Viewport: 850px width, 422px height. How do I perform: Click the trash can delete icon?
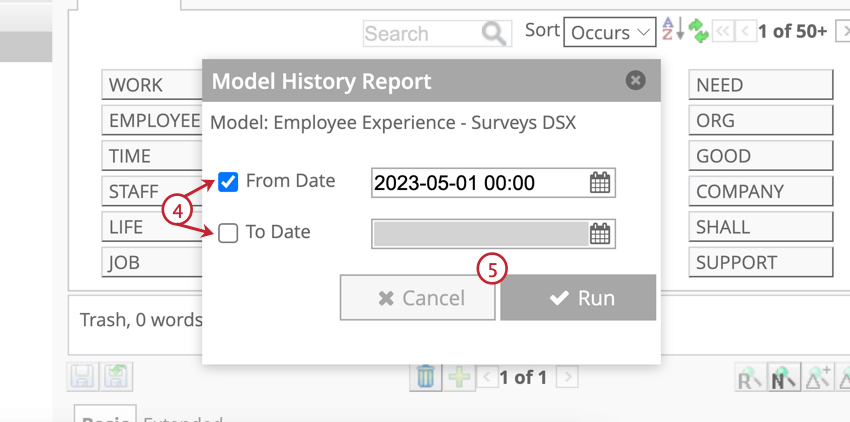426,377
